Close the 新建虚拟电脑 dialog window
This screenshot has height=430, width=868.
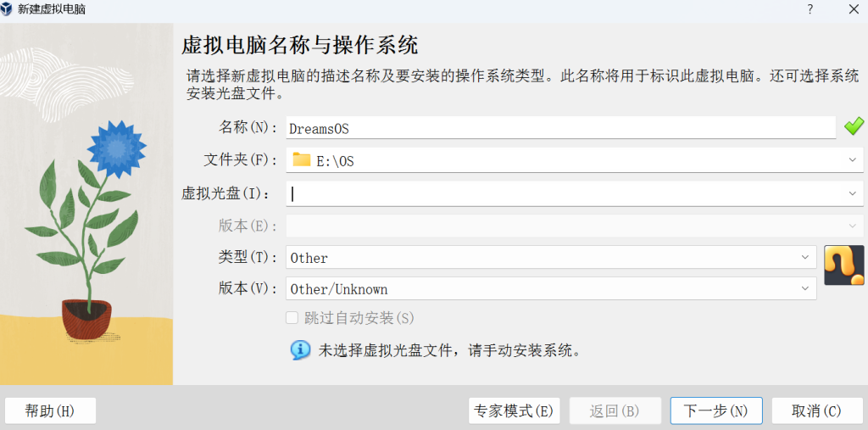pos(854,9)
